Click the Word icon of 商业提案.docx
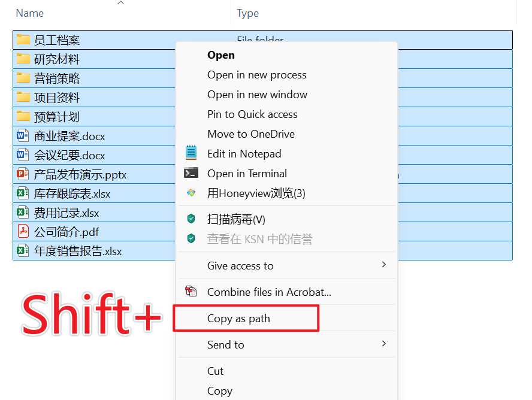Screen dimensions: 532x400 [x=23, y=135]
